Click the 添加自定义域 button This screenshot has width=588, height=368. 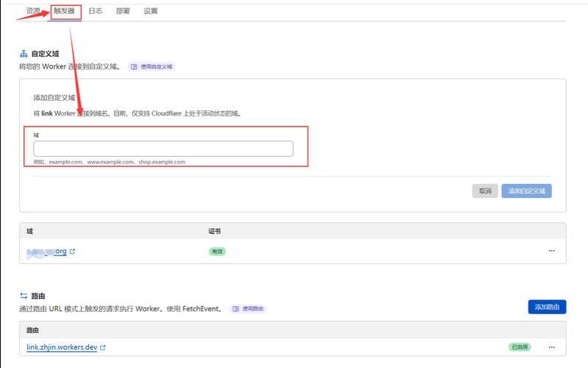[x=526, y=191]
